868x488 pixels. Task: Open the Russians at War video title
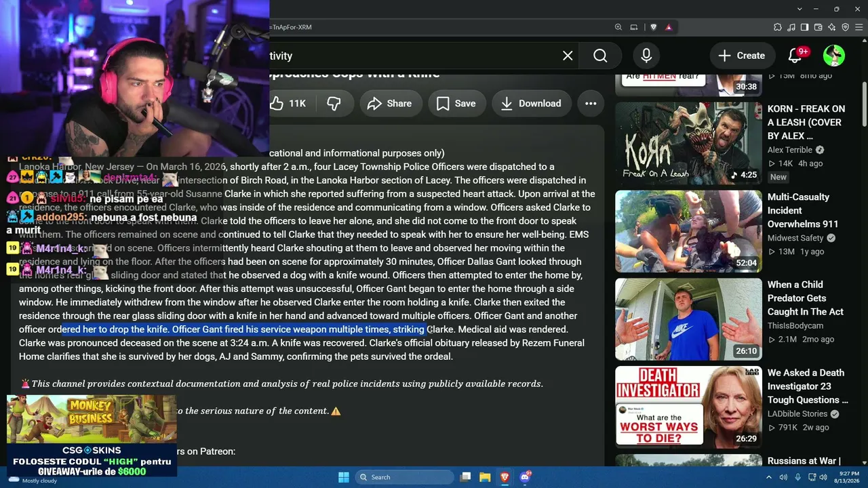point(804,461)
